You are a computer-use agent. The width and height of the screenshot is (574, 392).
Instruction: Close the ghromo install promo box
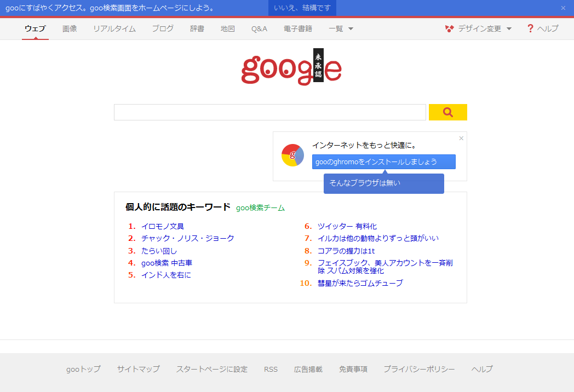pos(461,139)
